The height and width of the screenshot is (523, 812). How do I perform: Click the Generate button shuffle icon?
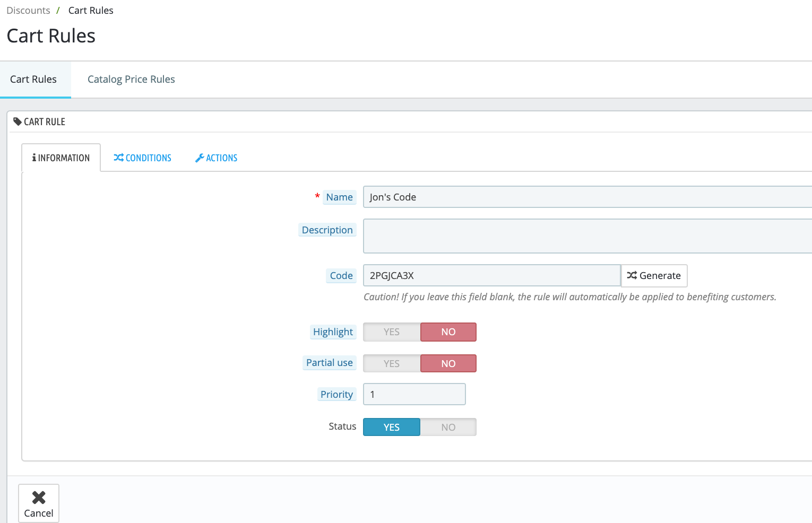(x=632, y=275)
